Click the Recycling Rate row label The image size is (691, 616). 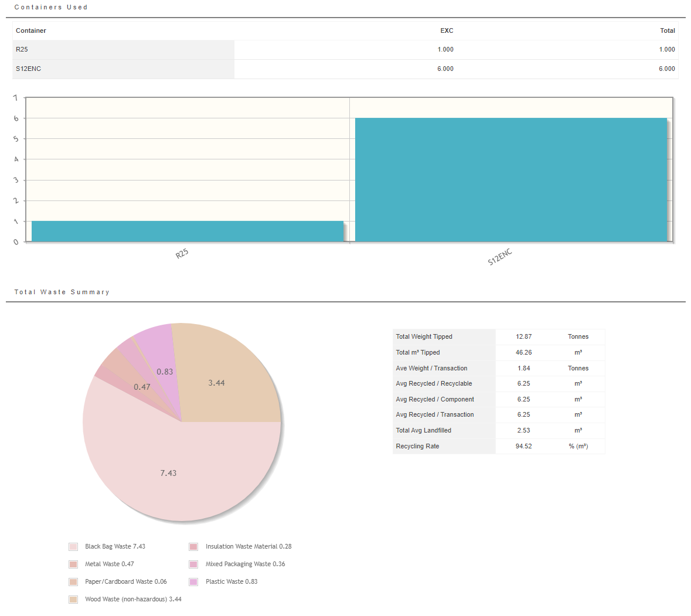tap(417, 447)
